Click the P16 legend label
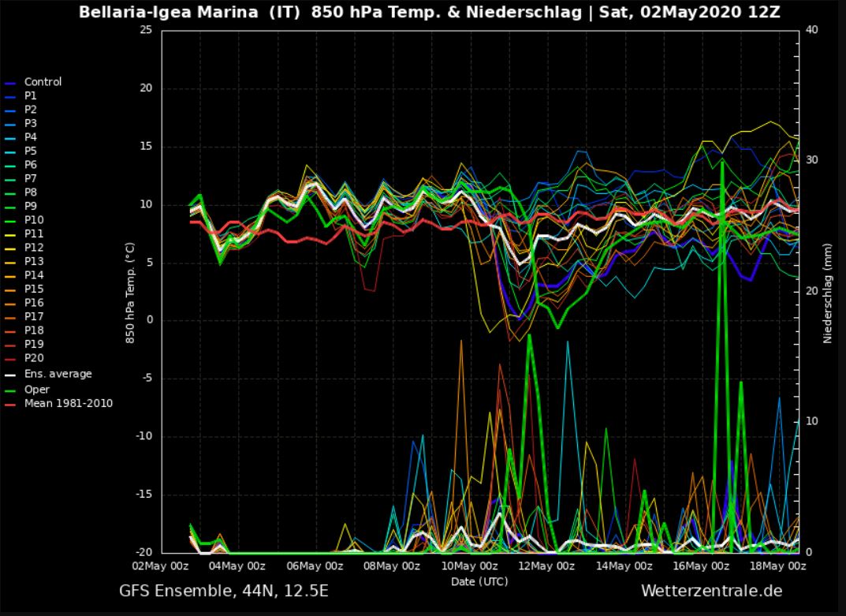The width and height of the screenshot is (846, 616). click(33, 303)
